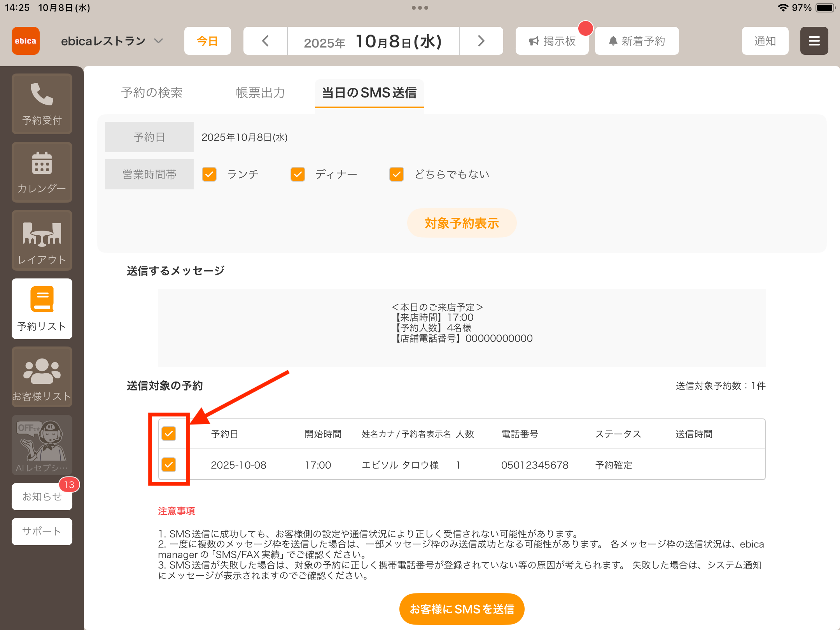Switch to 帳票出力 tab
Viewport: 840px width, 630px height.
(x=261, y=93)
